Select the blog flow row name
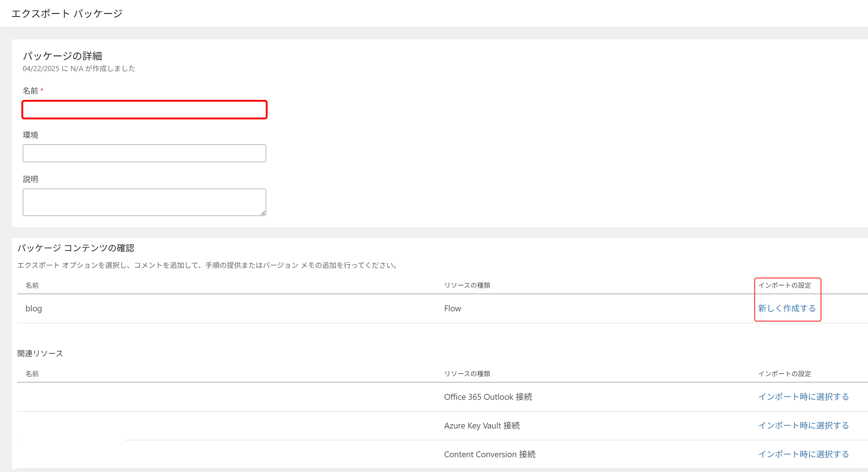 pos(34,308)
